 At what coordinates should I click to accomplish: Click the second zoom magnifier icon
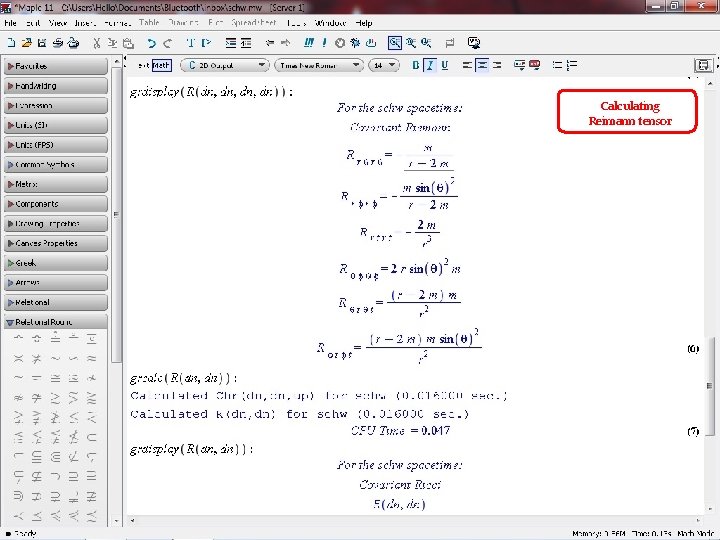(x=411, y=43)
